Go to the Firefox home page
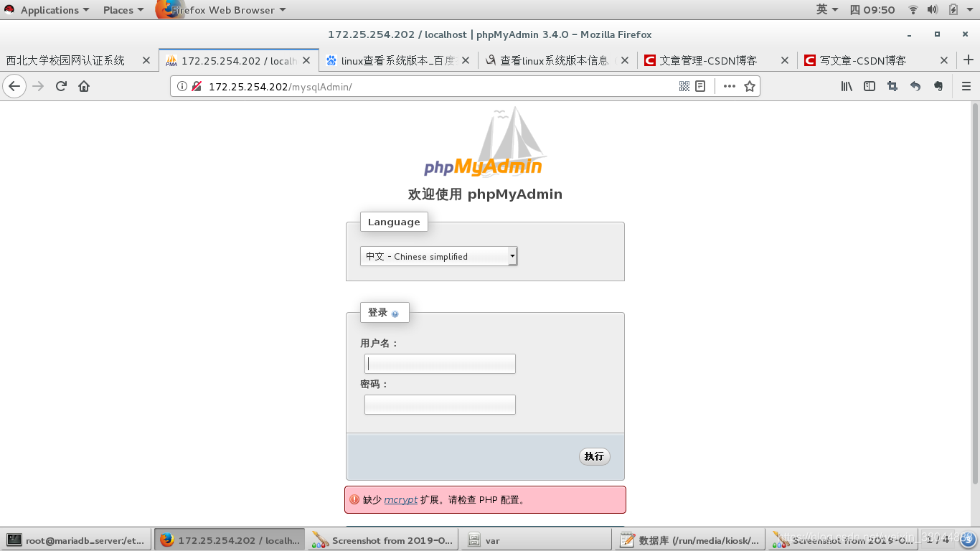Screen dimensions: 980x551 (x=84, y=86)
